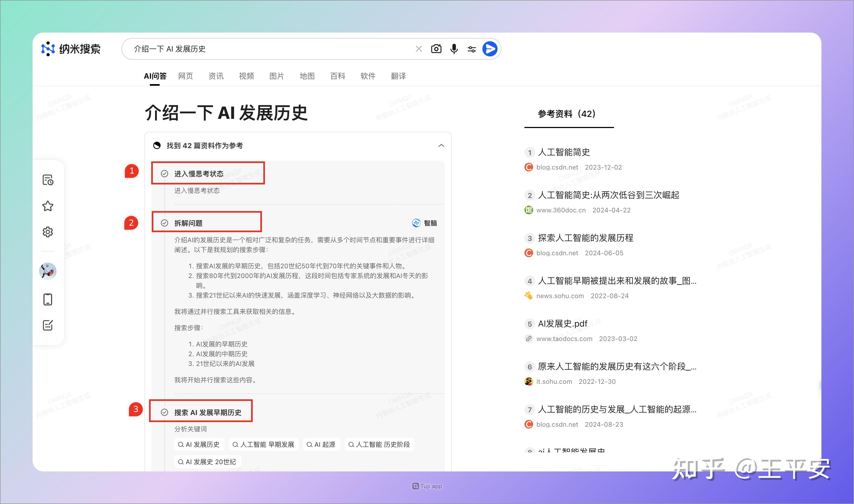Click keyword chip AI 起源
This screenshot has width=854, height=504.
click(321, 445)
